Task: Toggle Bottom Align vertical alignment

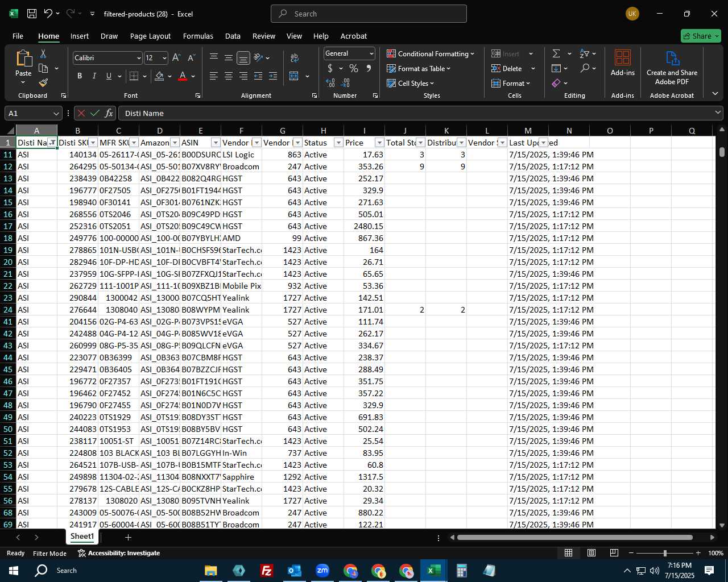Action: [x=243, y=57]
